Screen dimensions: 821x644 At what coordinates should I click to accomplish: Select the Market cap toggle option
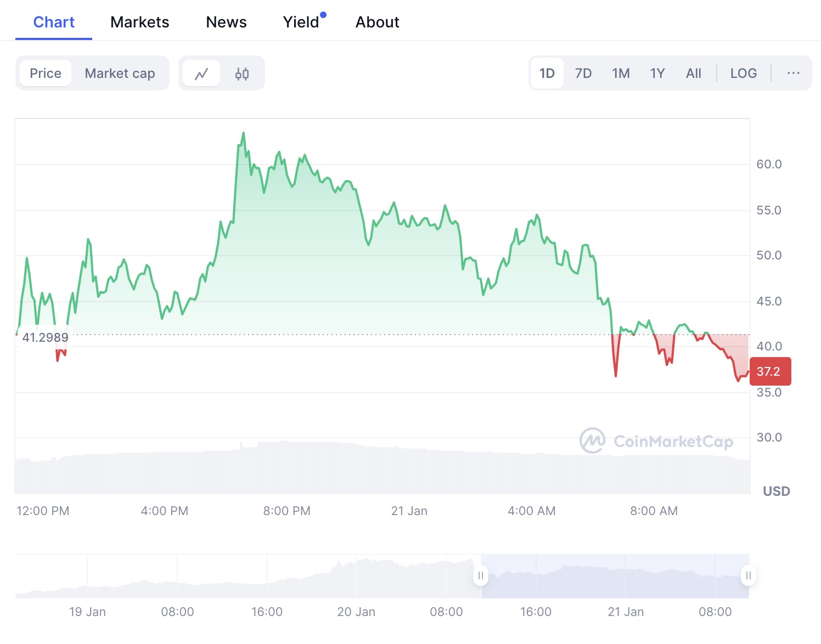(120, 74)
